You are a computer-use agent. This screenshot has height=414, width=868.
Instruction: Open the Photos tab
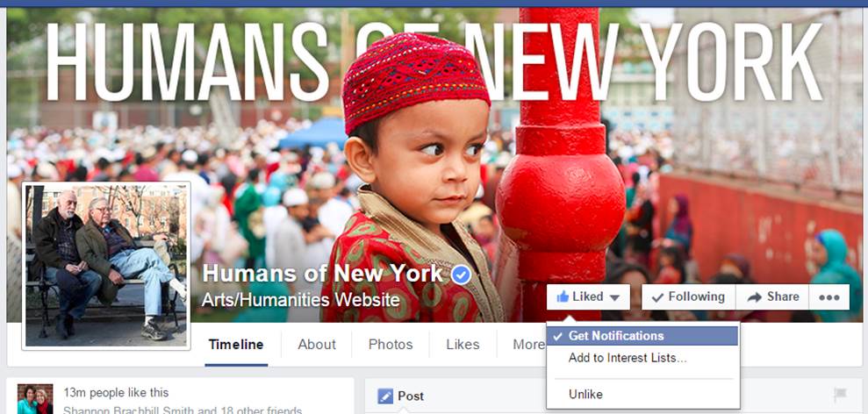point(391,344)
